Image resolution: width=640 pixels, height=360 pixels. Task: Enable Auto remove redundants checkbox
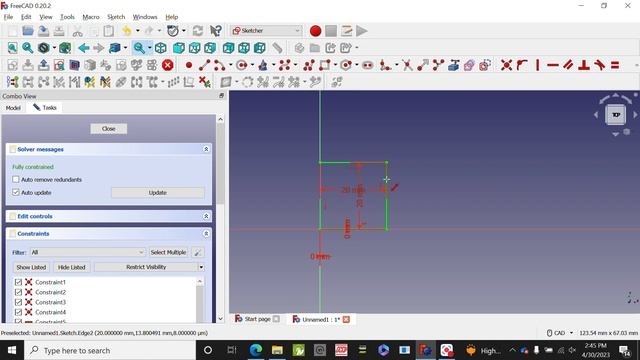16,180
